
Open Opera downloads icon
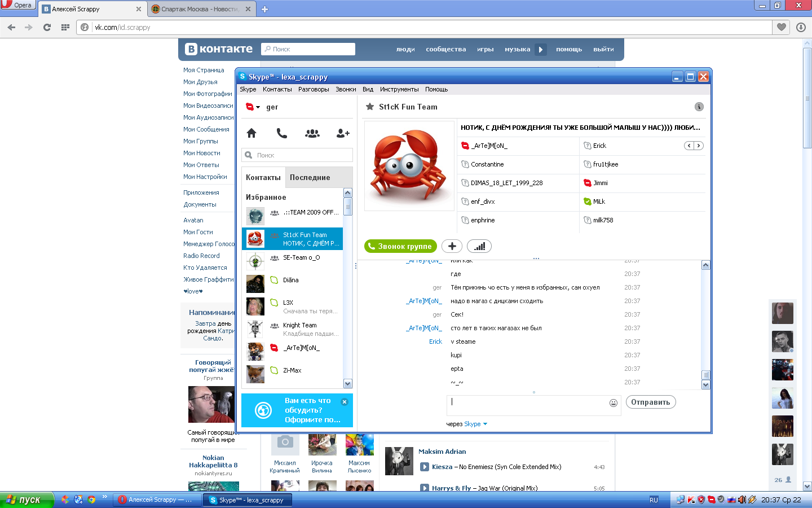801,27
